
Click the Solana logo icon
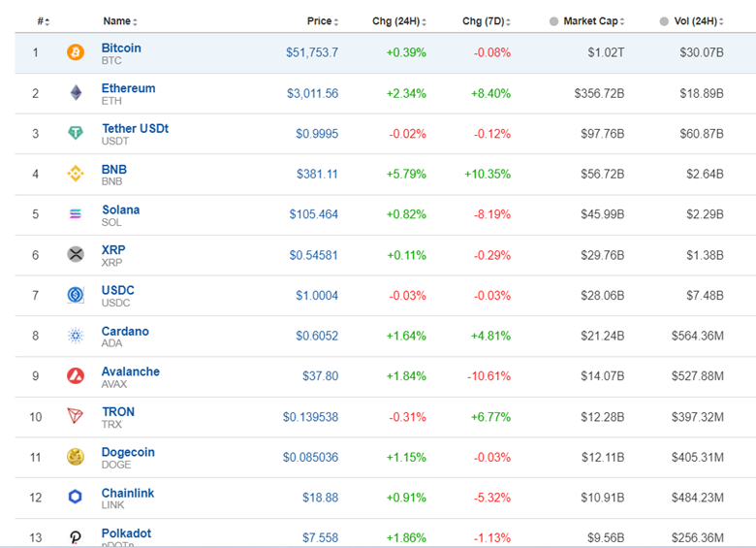pos(76,213)
